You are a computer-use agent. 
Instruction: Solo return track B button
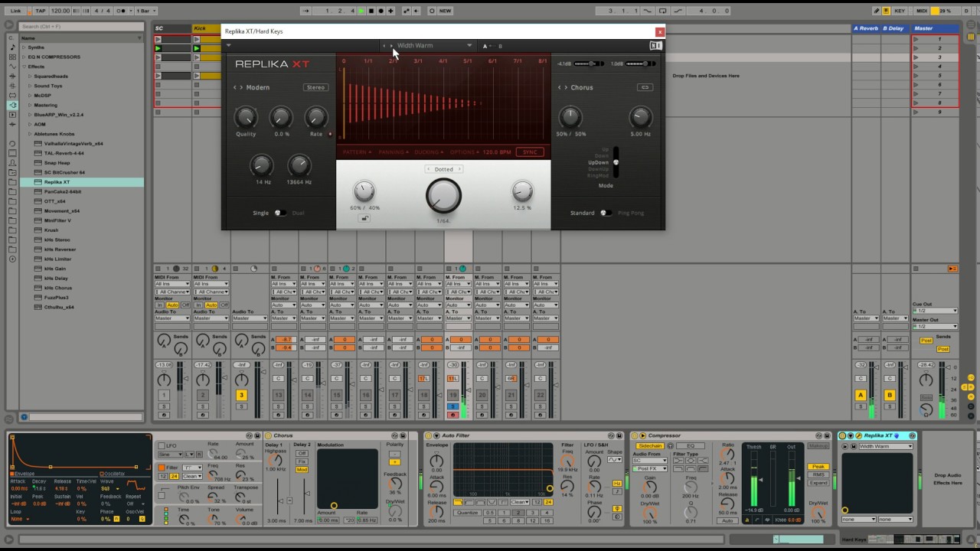click(890, 406)
